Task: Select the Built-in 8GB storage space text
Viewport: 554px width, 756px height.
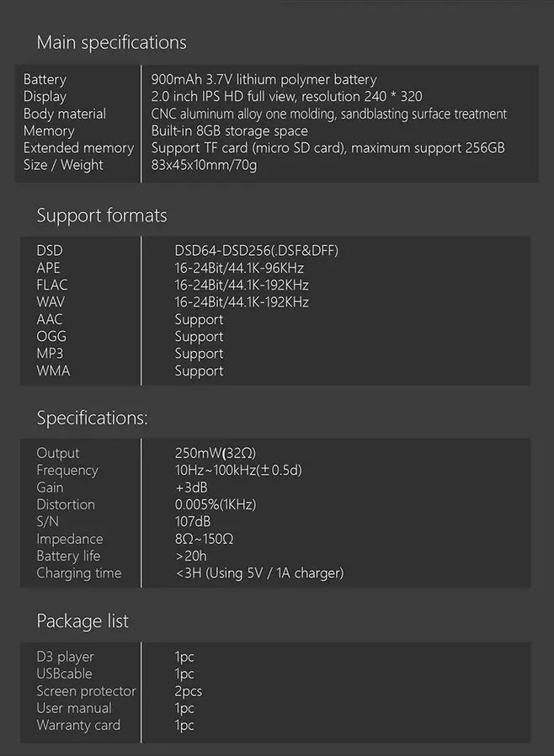Action: [x=230, y=131]
